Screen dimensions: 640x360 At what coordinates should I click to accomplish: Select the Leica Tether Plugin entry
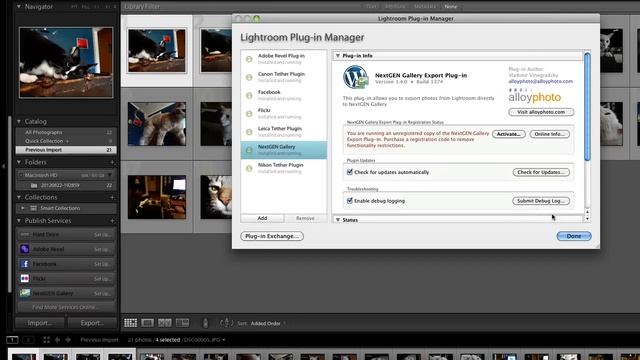pos(284,131)
